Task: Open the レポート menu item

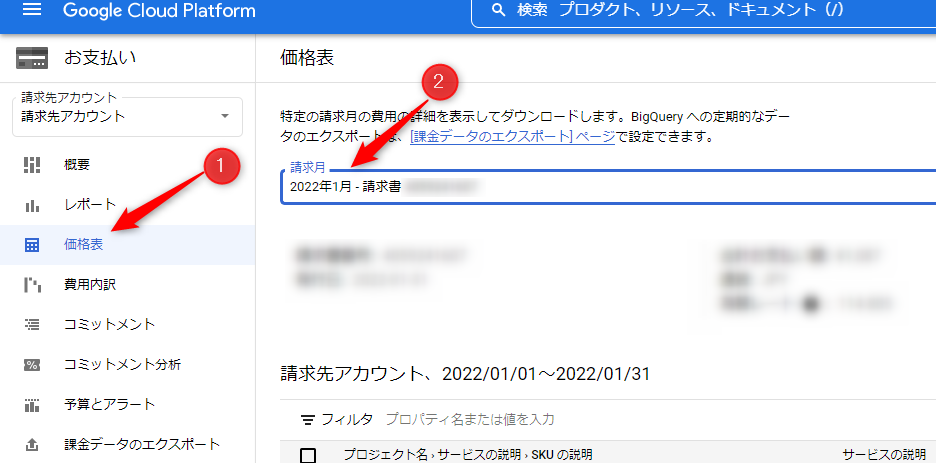Action: point(127,205)
